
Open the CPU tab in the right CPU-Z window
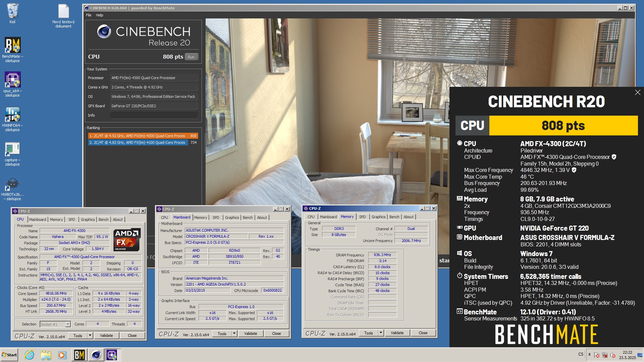pyautogui.click(x=311, y=217)
